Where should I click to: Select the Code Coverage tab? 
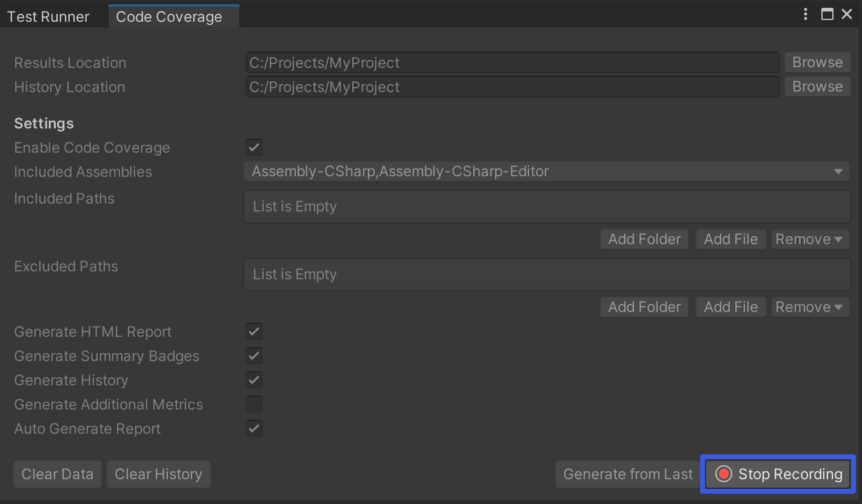(169, 16)
